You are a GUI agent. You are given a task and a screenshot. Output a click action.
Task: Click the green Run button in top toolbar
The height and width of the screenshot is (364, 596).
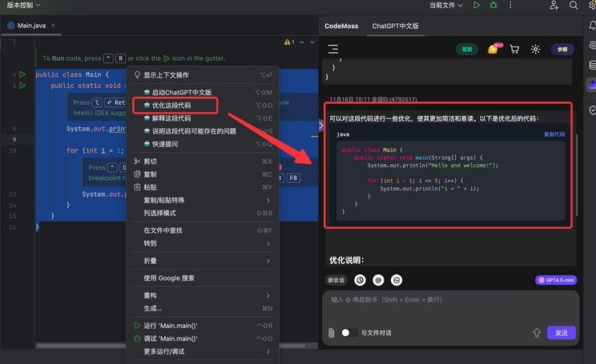coord(477,6)
